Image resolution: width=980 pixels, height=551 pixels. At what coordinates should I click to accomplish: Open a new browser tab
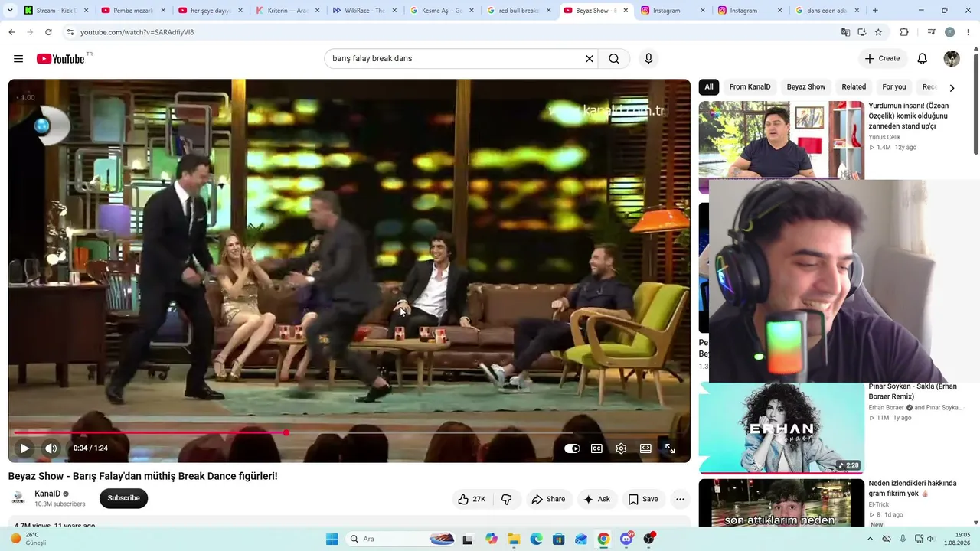pyautogui.click(x=875, y=11)
